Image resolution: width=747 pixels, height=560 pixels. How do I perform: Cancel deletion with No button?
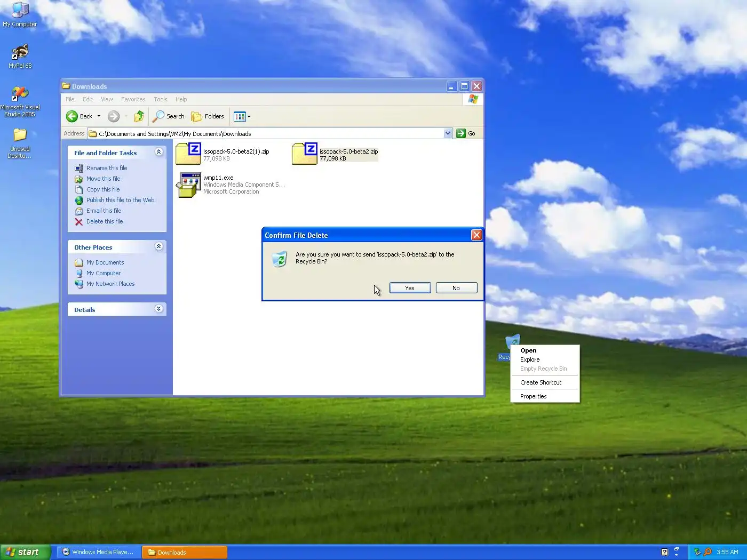coord(456,288)
